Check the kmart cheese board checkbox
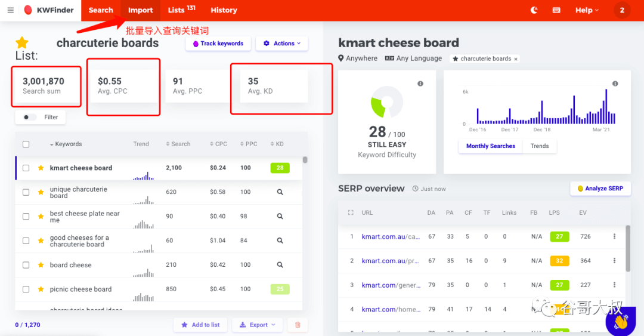This screenshot has width=644, height=336. click(26, 168)
